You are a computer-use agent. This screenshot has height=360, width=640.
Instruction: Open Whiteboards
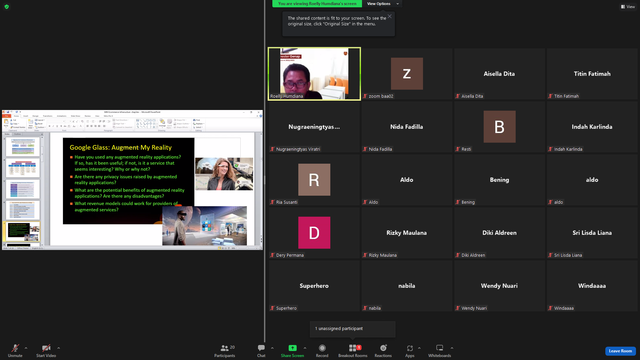(x=440, y=350)
